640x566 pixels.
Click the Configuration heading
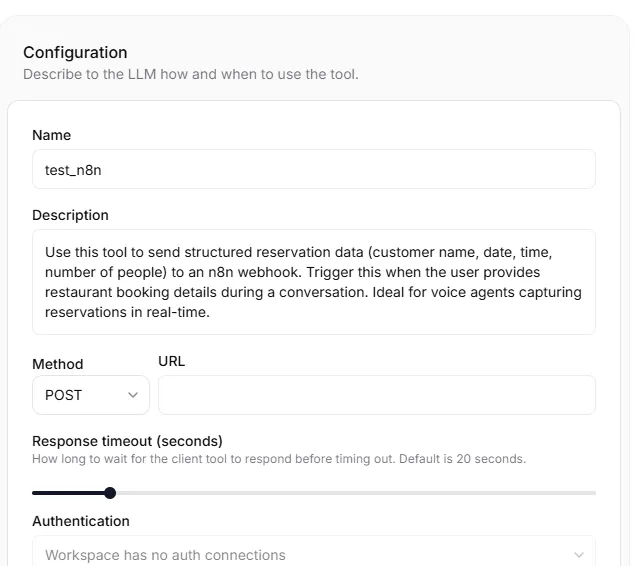pyautogui.click(x=75, y=53)
